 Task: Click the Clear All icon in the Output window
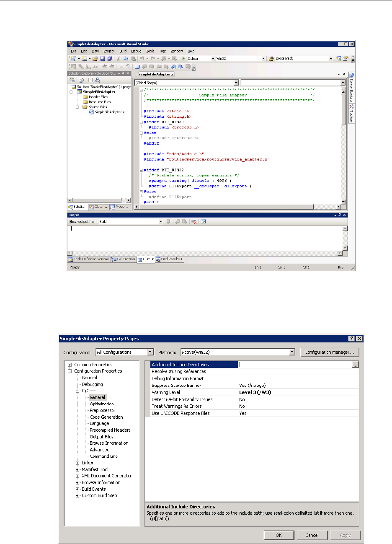(x=194, y=222)
